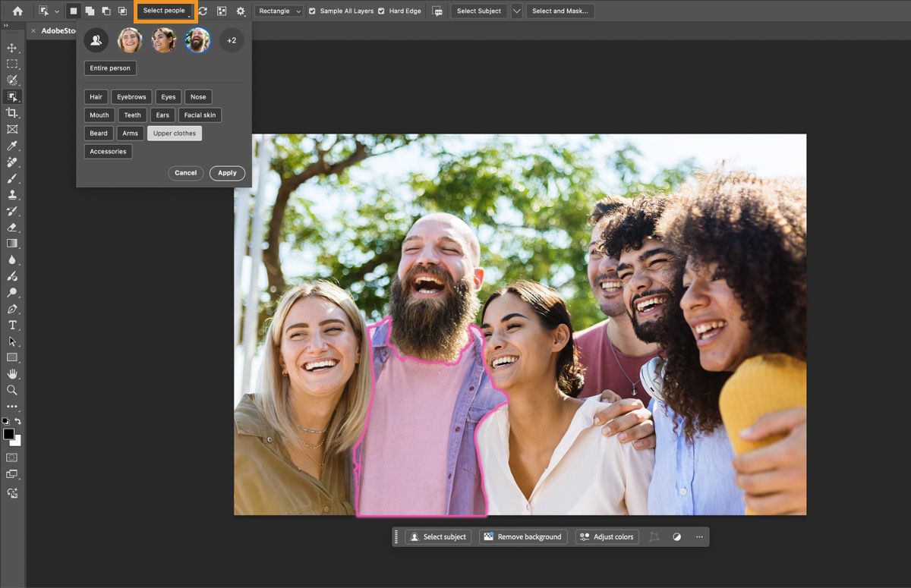Toggle Sample All Layers checkbox
This screenshot has height=588, width=911.
312,11
